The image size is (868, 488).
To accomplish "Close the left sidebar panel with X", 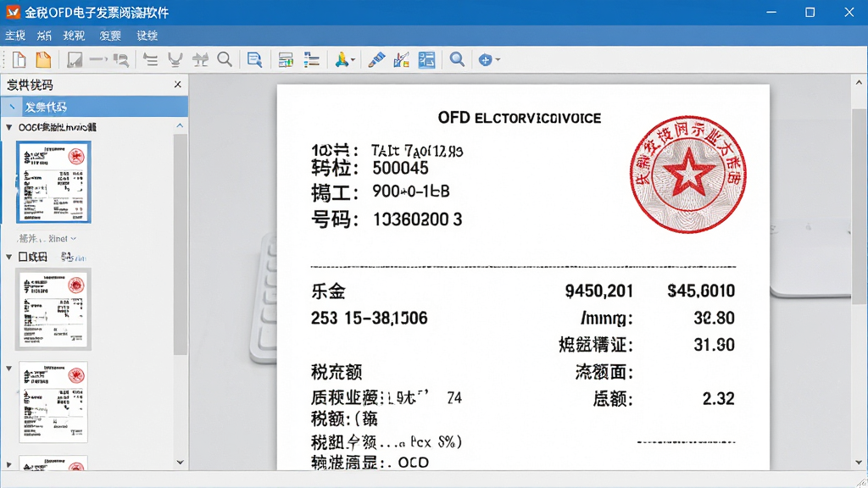I will 178,84.
